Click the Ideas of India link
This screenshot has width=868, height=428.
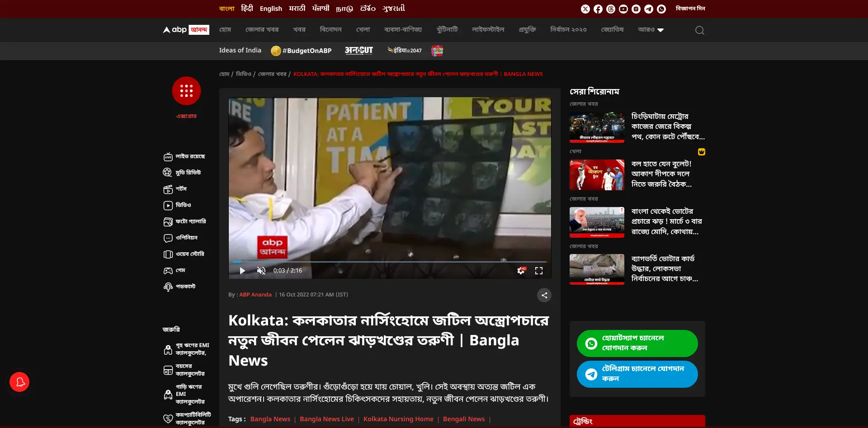pyautogui.click(x=240, y=50)
